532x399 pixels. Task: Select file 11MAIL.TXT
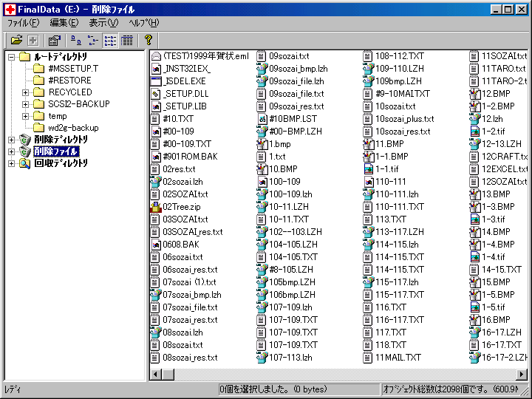click(398, 358)
